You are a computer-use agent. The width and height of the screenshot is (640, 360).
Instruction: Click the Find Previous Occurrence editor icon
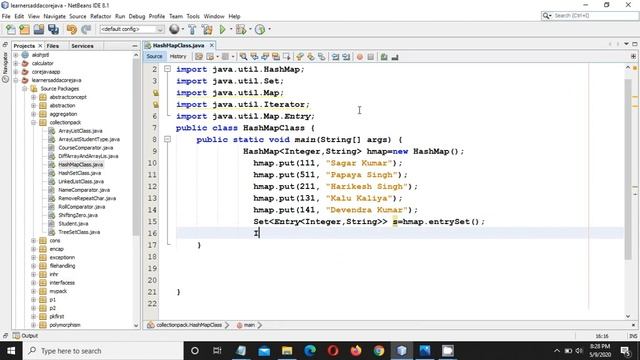point(254,57)
